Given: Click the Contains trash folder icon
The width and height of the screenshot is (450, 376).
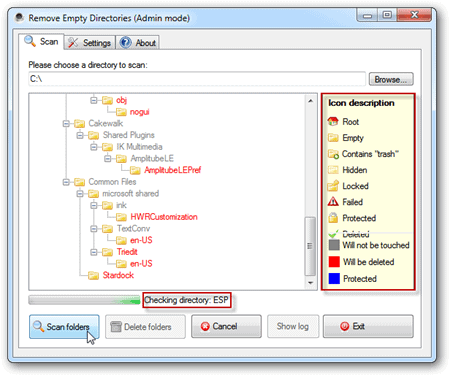Looking at the screenshot, I should click(x=333, y=154).
